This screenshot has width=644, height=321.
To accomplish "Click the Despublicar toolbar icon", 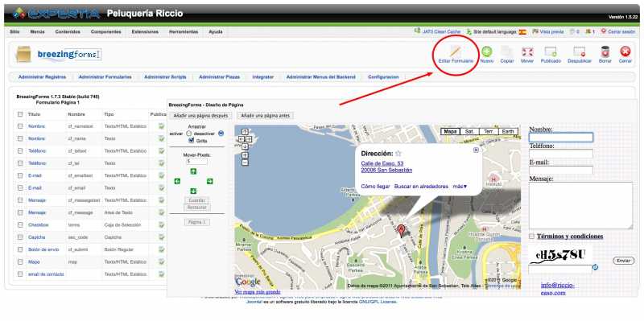I will 579,51.
